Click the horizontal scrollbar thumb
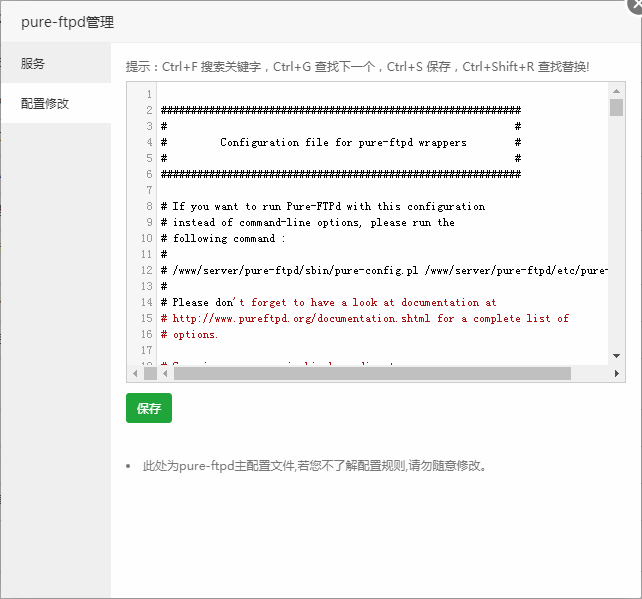Viewport: 642px width, 599px height. point(372,373)
